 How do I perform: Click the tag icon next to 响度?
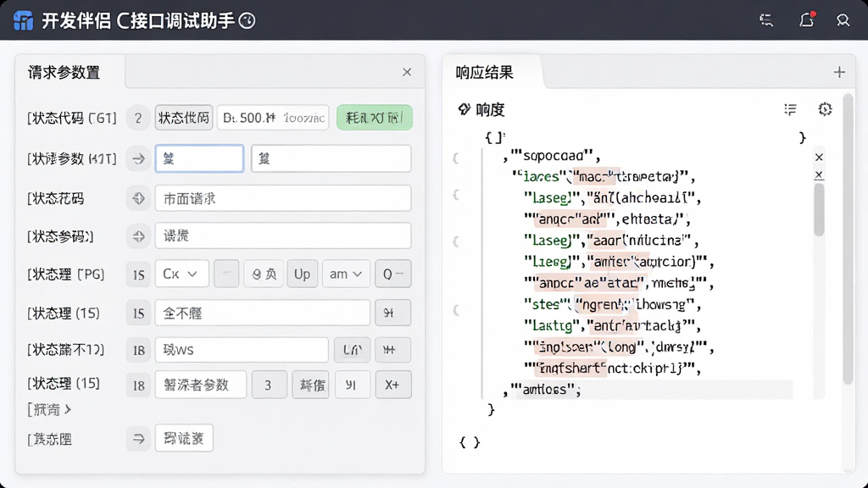click(464, 109)
